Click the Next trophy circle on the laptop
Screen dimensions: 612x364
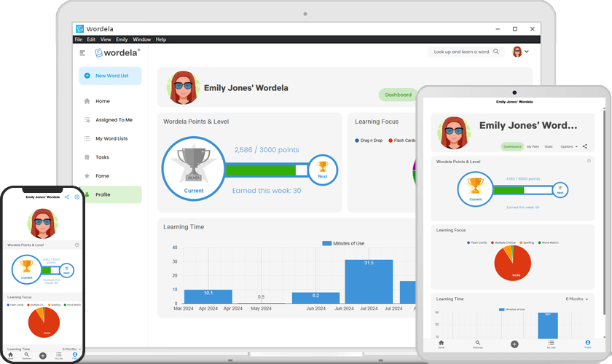point(323,170)
